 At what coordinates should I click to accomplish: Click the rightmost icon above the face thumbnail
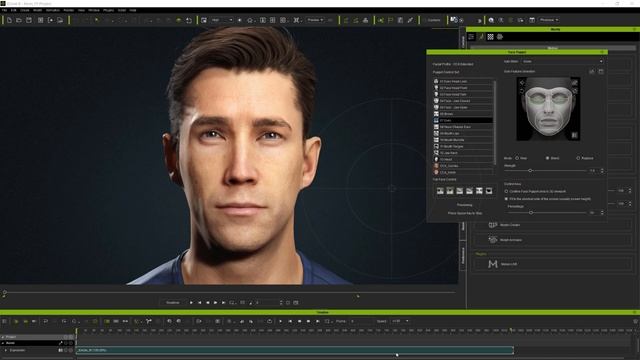point(601,71)
